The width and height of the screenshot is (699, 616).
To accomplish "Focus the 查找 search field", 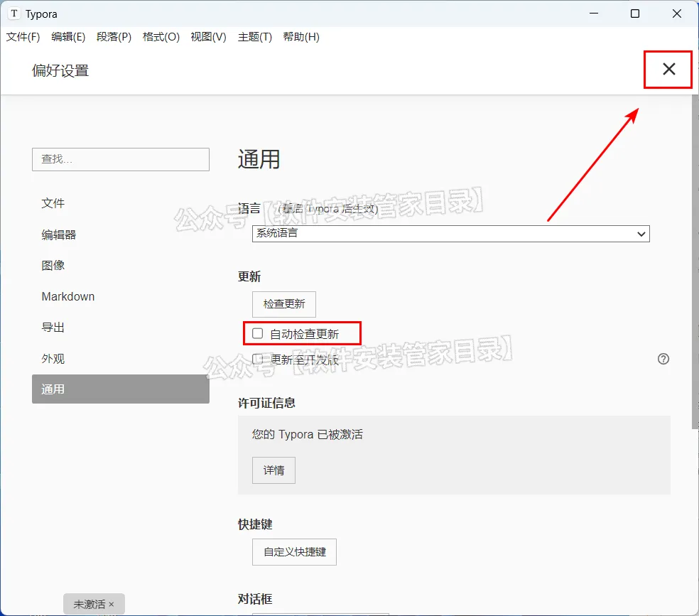I will click(120, 160).
